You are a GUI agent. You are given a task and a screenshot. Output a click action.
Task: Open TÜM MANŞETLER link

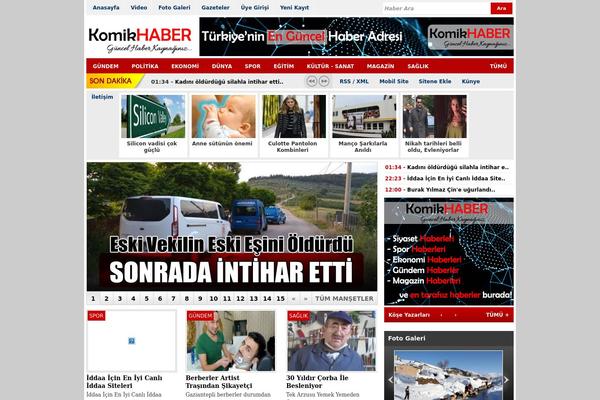(x=344, y=298)
